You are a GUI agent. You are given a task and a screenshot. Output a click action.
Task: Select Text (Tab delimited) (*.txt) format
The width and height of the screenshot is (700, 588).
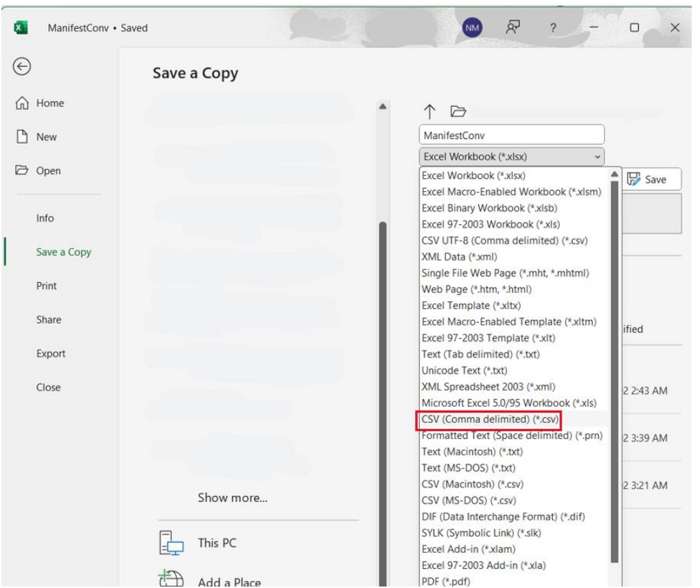[480, 354]
